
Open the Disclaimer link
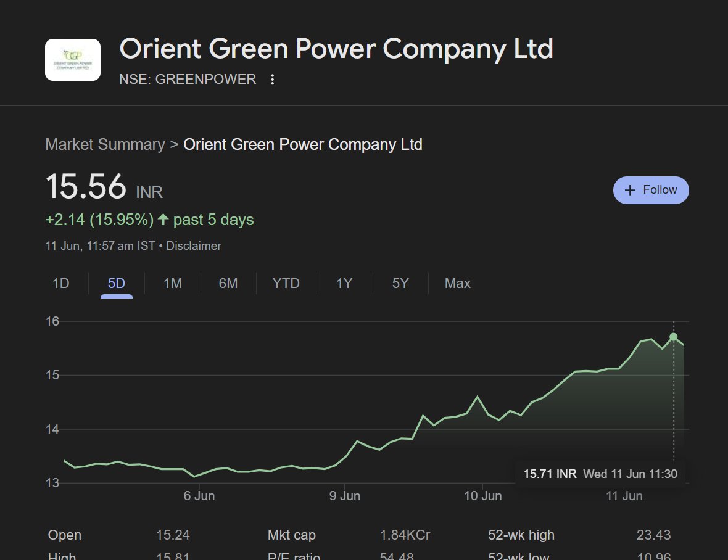tap(194, 246)
